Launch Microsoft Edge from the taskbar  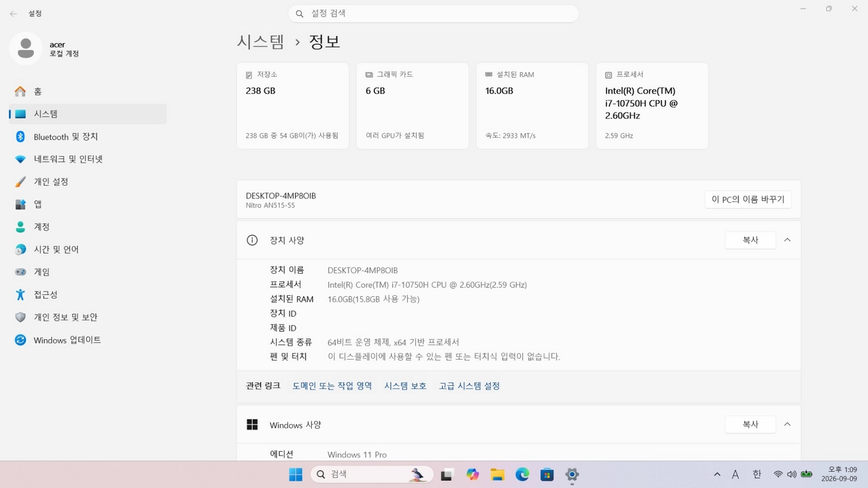click(x=522, y=474)
